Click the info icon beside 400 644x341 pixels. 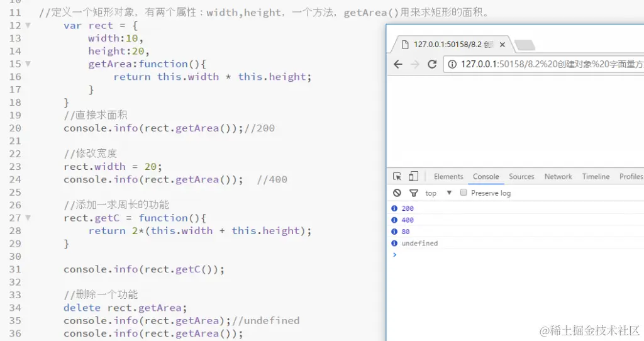click(x=394, y=220)
